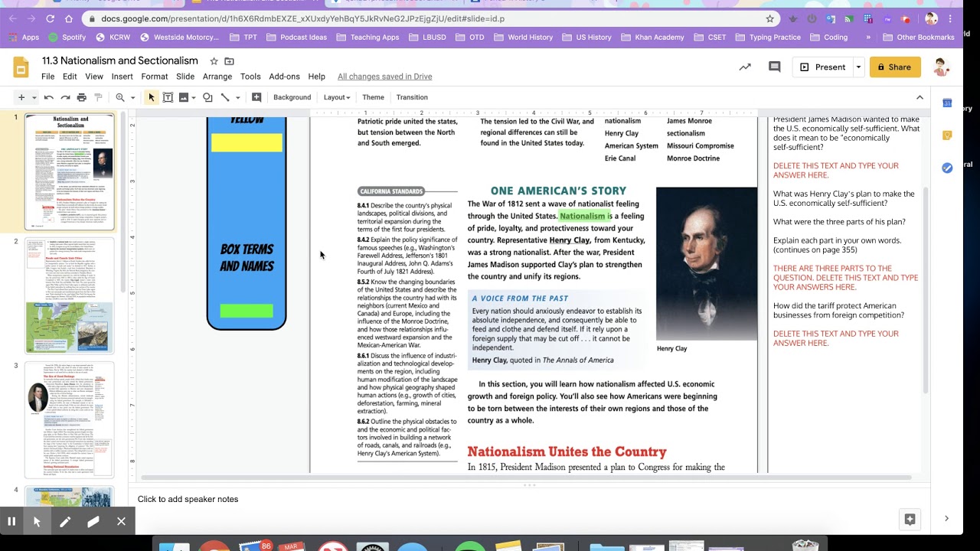Select slide 3 thumbnail

70,420
